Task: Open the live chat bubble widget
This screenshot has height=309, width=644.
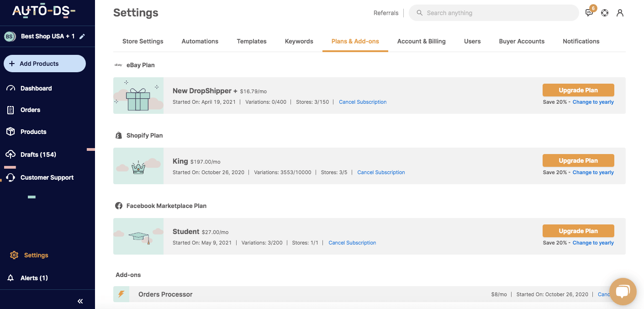Action: (x=623, y=291)
